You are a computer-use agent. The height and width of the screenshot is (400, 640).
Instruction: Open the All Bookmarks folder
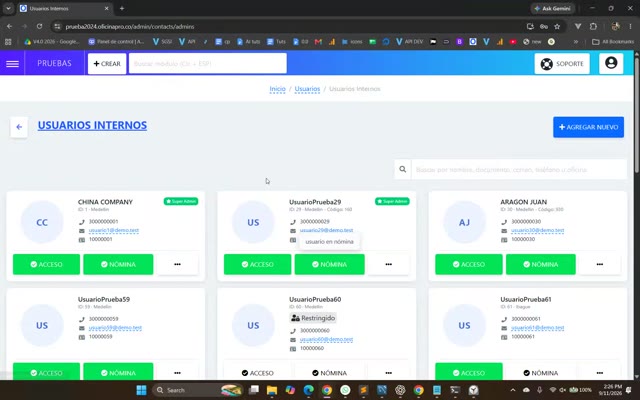point(612,41)
